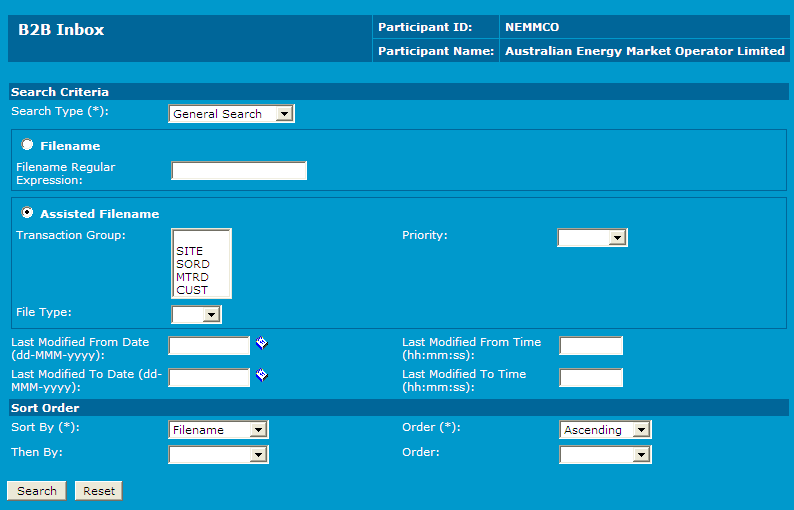Expand the second Order dropdown
The image size is (794, 510).
pyautogui.click(x=605, y=455)
